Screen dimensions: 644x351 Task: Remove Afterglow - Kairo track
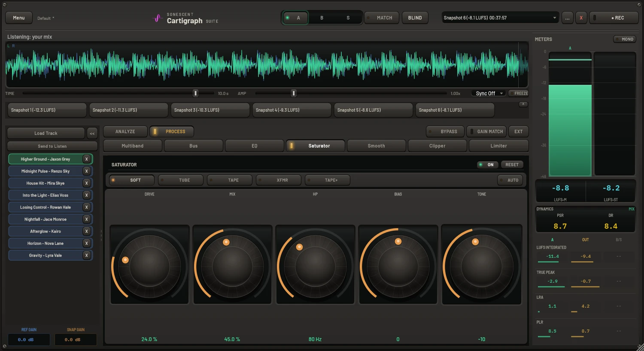click(86, 231)
